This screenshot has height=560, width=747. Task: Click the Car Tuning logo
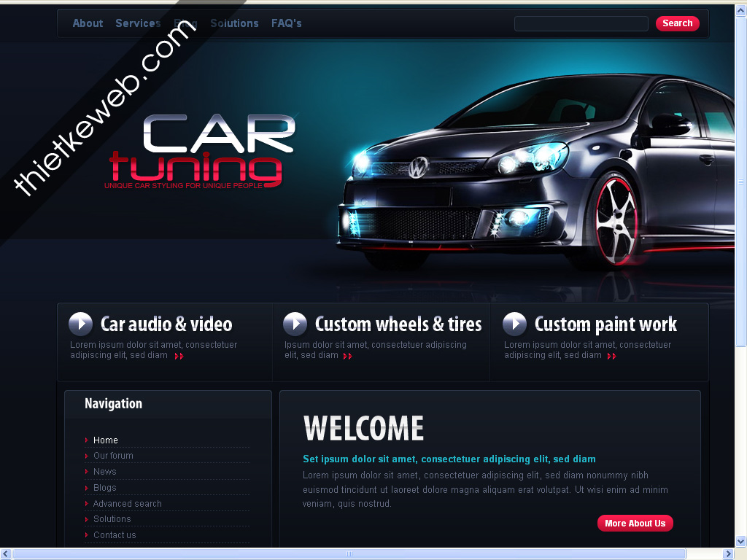click(x=201, y=152)
